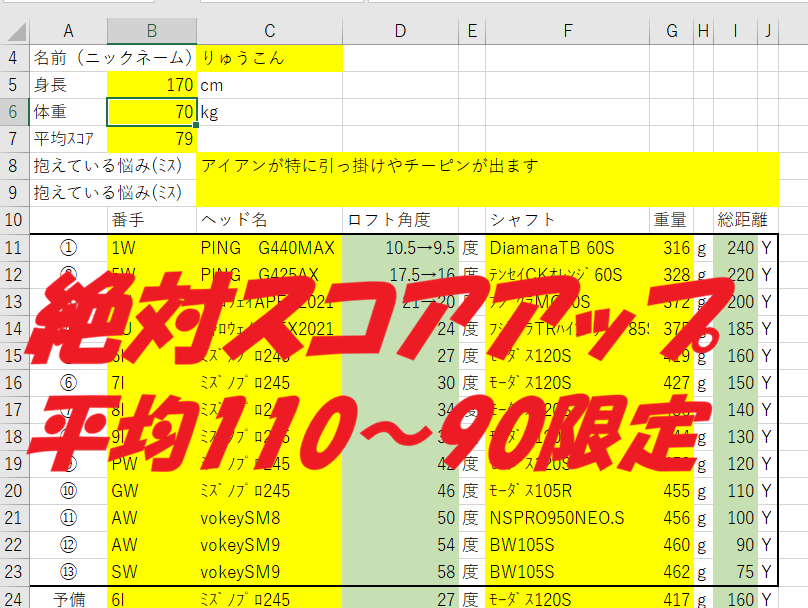Image resolution: width=808 pixels, height=608 pixels.
Task: Click the average score 79 cell
Action: click(152, 139)
